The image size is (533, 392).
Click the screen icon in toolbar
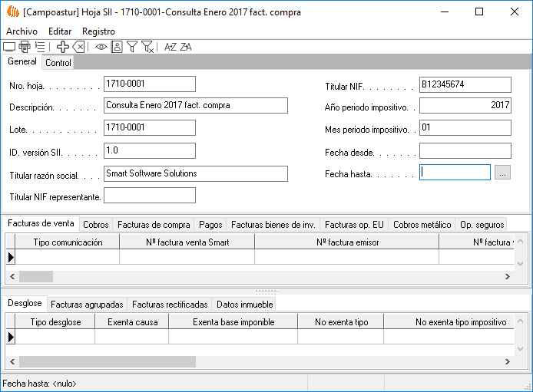[9, 47]
